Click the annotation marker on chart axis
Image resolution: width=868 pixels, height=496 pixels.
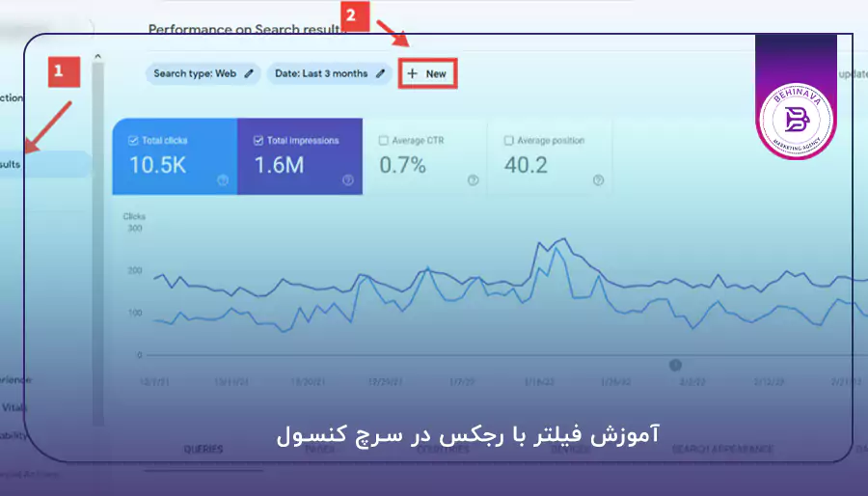point(675,365)
